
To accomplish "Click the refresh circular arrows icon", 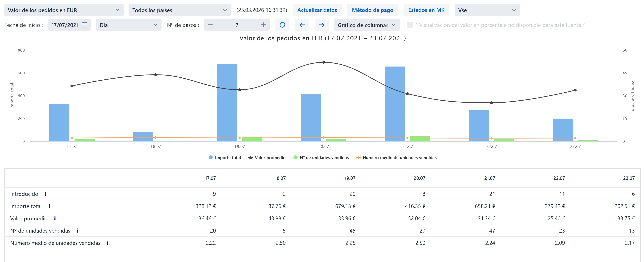I will pyautogui.click(x=282, y=25).
